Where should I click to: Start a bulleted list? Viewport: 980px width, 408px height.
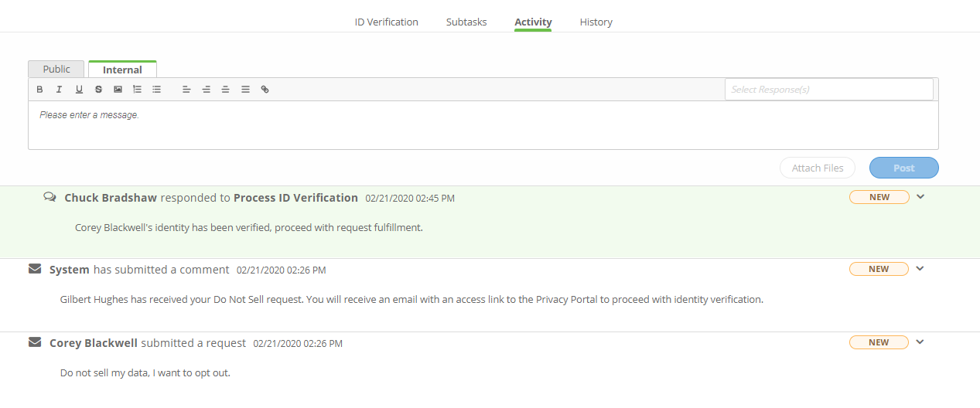tap(156, 90)
